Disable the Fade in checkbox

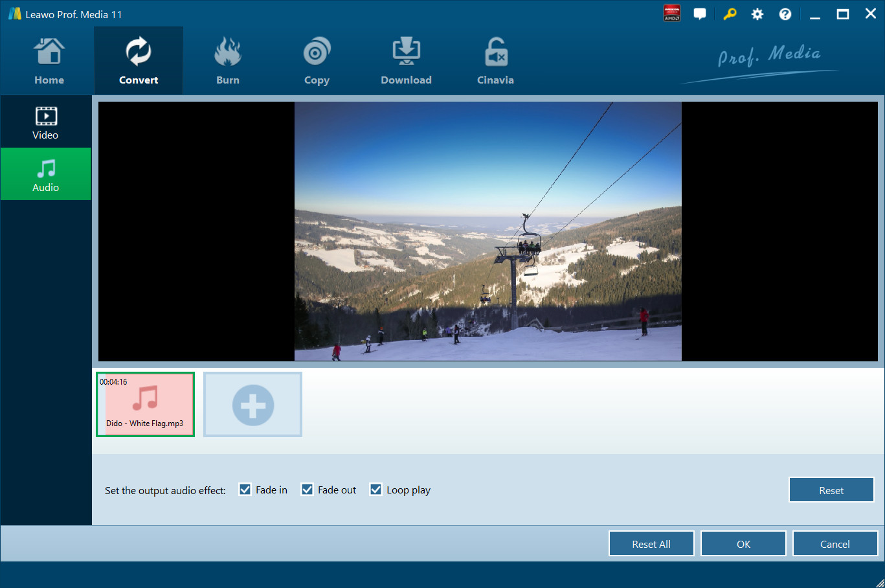point(245,490)
